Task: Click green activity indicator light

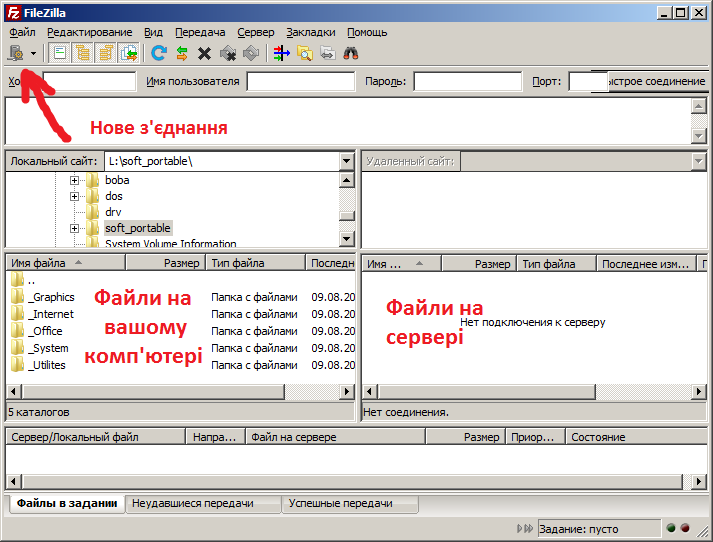Action: point(671,528)
